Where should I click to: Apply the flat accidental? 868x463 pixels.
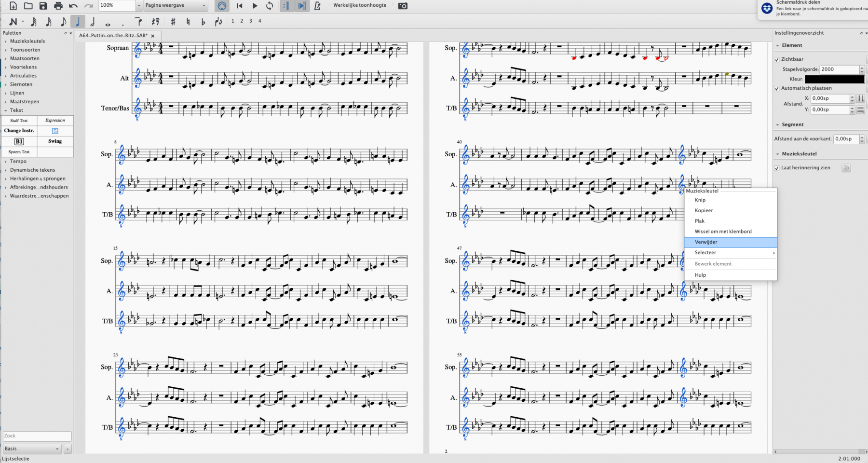point(203,21)
